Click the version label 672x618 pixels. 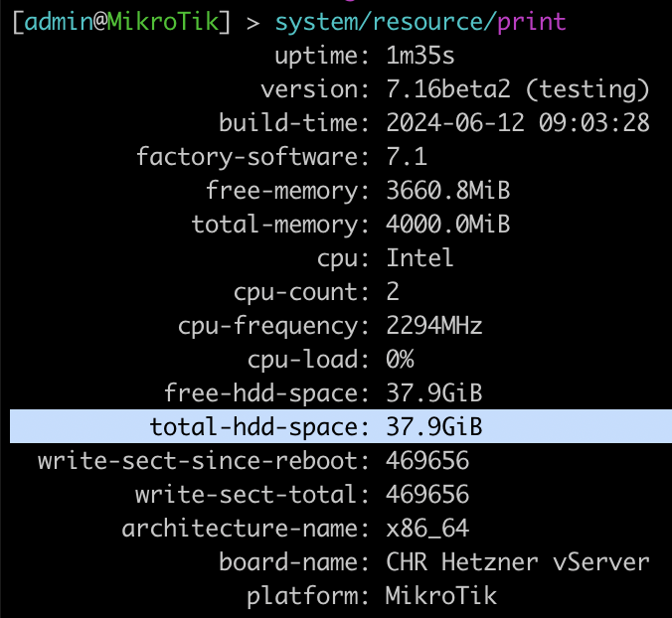(314, 89)
